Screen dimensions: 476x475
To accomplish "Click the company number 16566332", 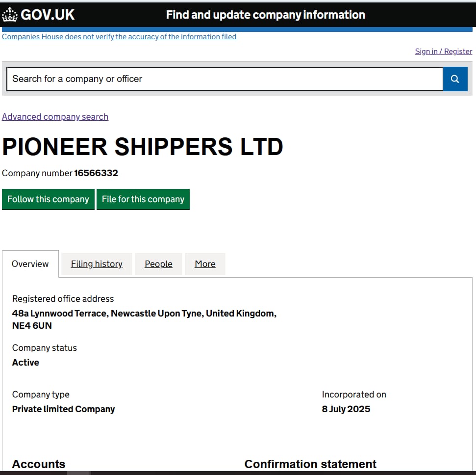I will 96,173.
